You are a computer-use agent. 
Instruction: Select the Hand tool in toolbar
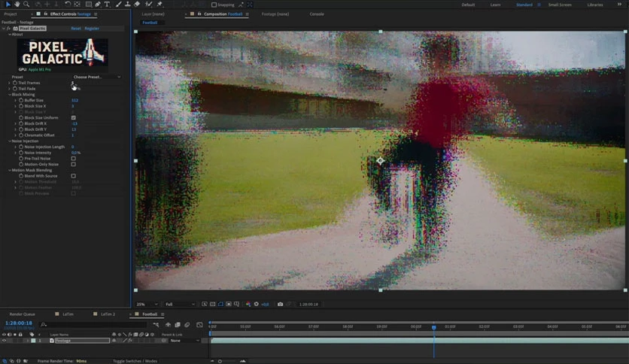[x=17, y=5]
